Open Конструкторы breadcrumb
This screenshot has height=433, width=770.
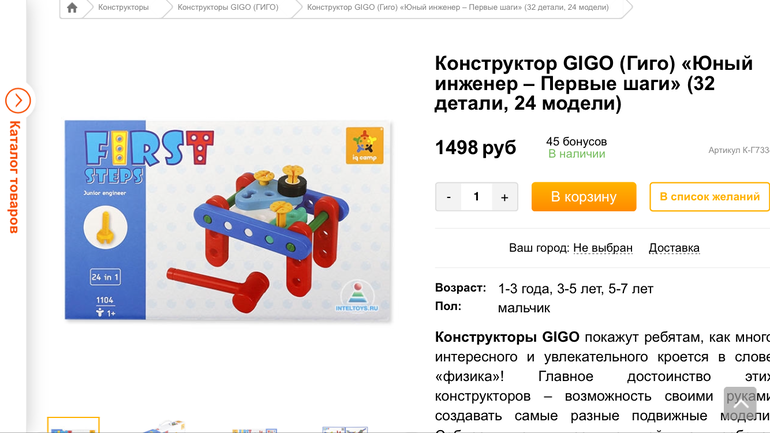tap(123, 7)
